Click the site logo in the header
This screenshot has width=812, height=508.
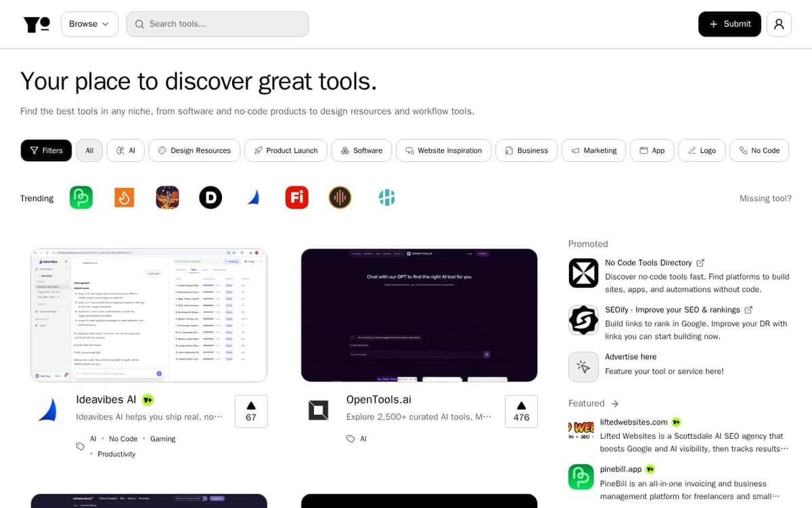[x=37, y=24]
